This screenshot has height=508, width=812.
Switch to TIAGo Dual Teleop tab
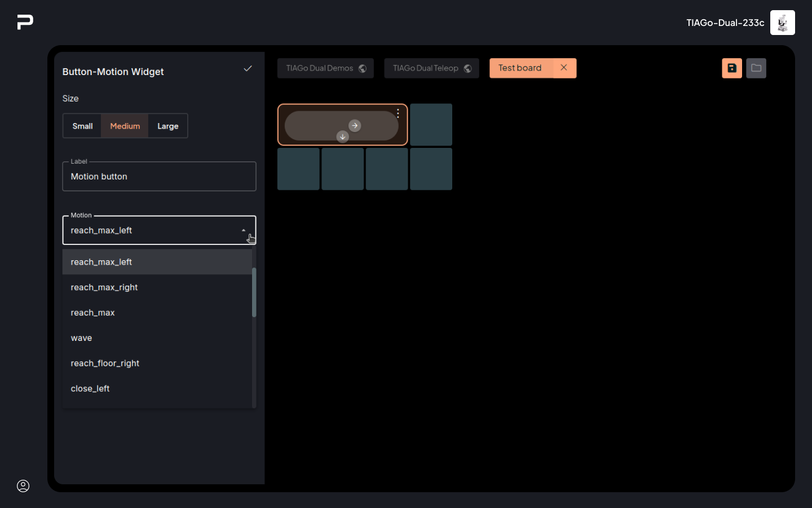[431, 68]
